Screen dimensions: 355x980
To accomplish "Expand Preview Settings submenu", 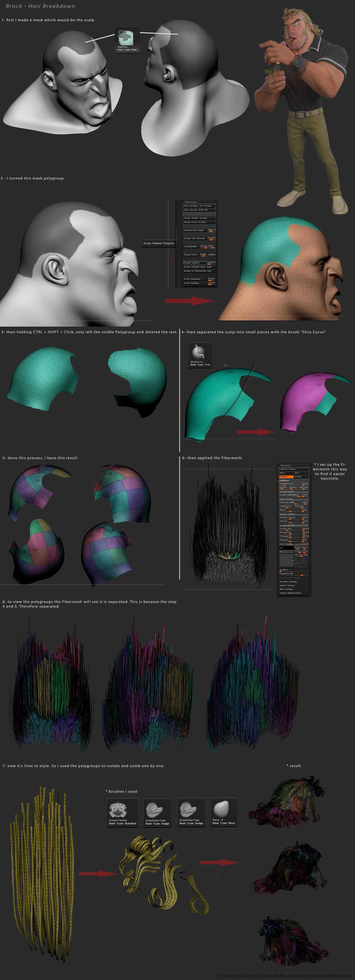I will (x=294, y=582).
